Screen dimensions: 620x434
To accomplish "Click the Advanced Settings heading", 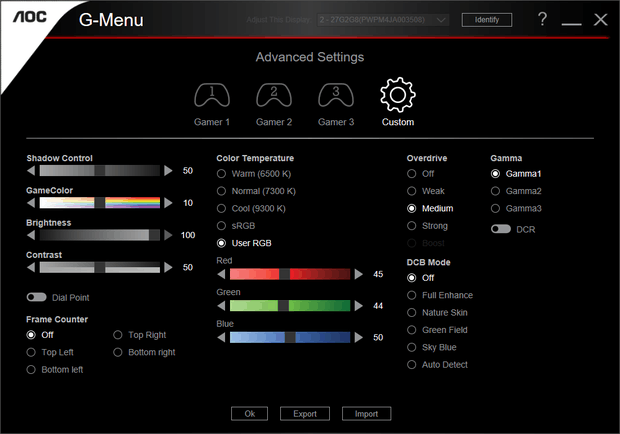I will click(x=310, y=57).
